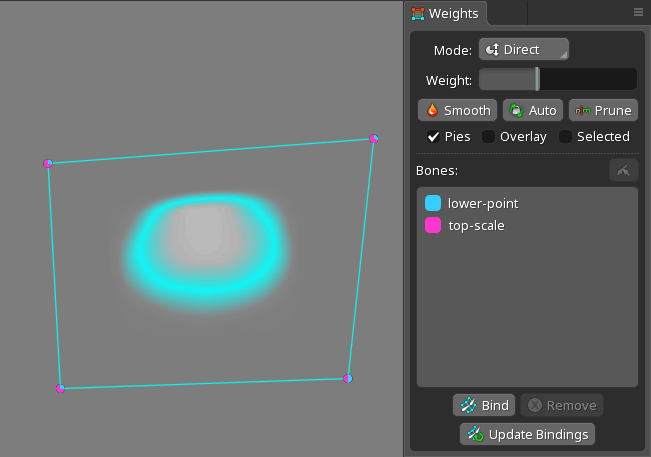Select the top-scale bone in list
This screenshot has height=457, width=651.
pos(475,225)
